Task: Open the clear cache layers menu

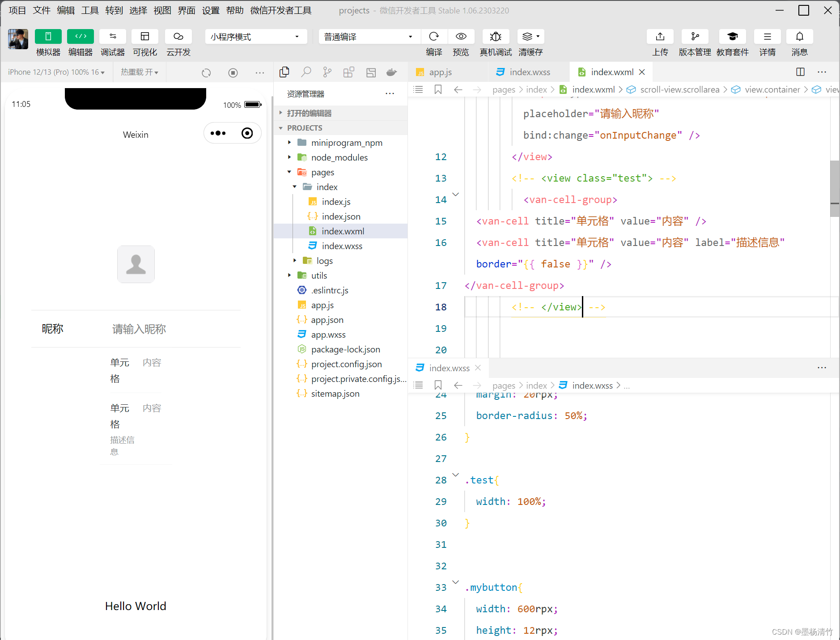Action: [x=531, y=36]
